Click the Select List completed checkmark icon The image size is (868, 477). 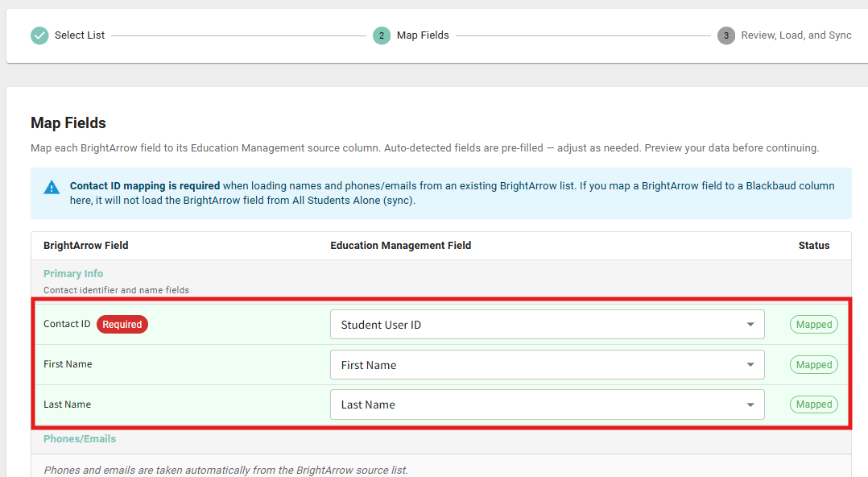tap(39, 35)
